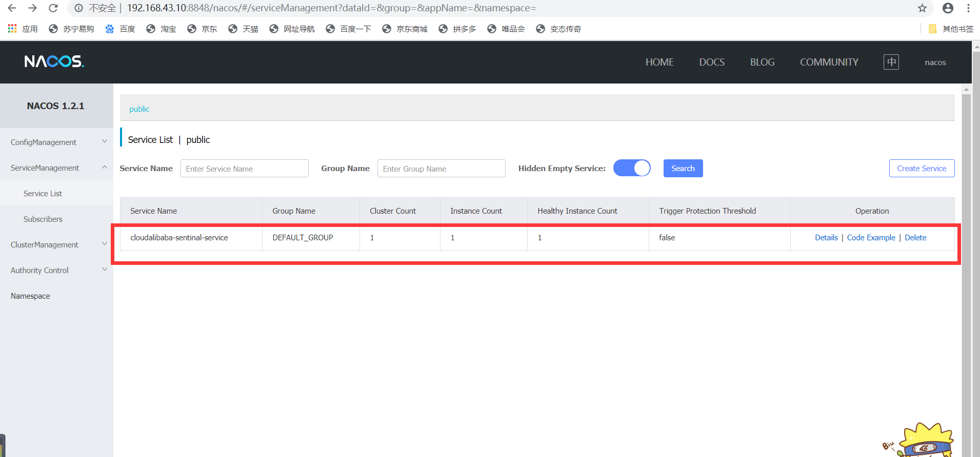The width and height of the screenshot is (980, 457).
Task: Open HOME in the top navigation
Action: 659,62
